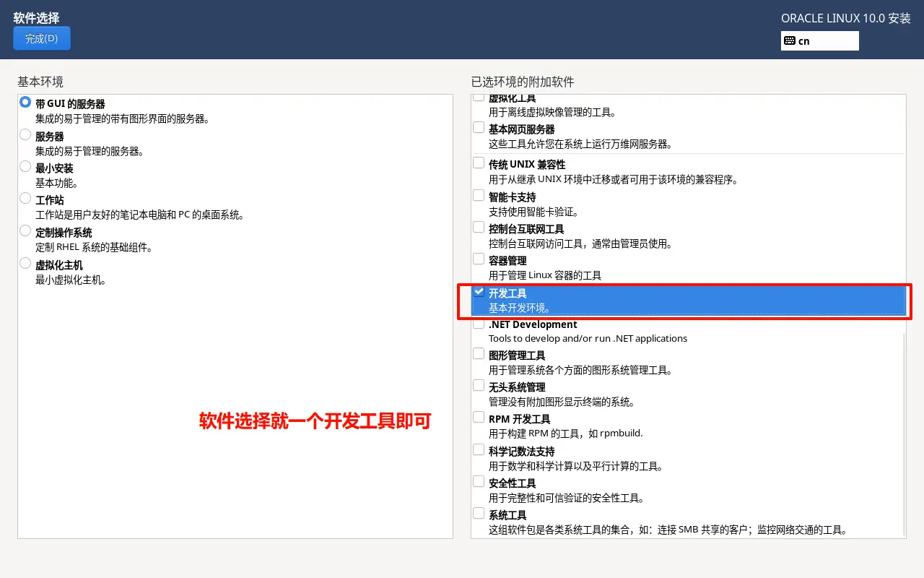The height and width of the screenshot is (578, 924).
Task: Enable the 基本网页服务器 add-on
Action: coord(479,126)
